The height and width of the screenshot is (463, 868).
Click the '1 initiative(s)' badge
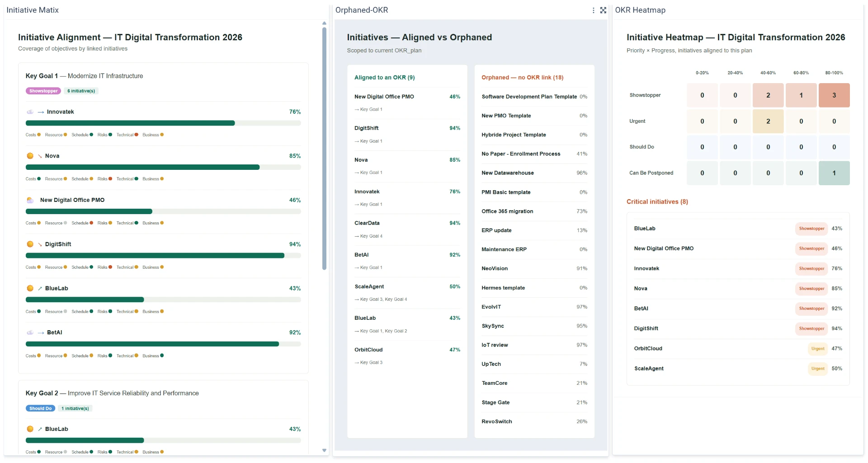[x=75, y=408]
